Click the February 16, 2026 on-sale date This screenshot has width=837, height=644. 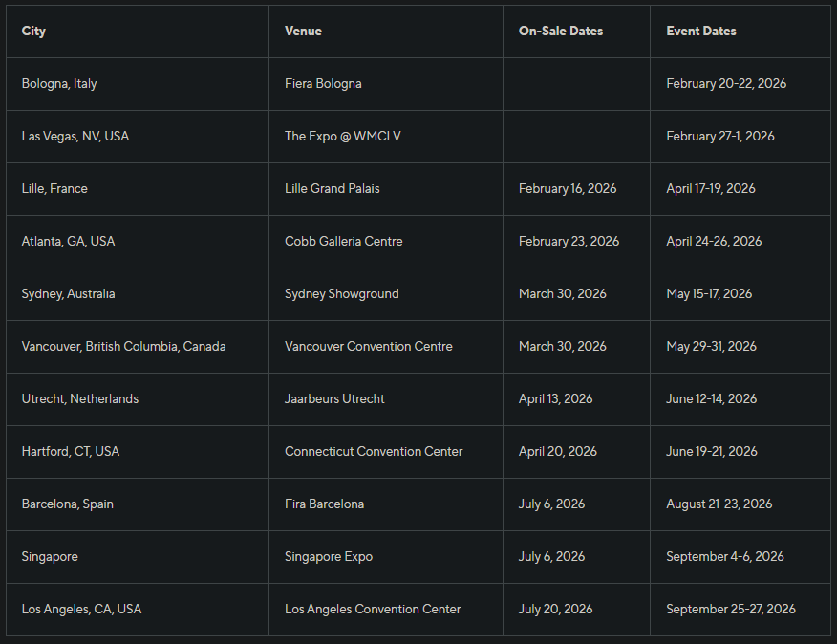(568, 188)
